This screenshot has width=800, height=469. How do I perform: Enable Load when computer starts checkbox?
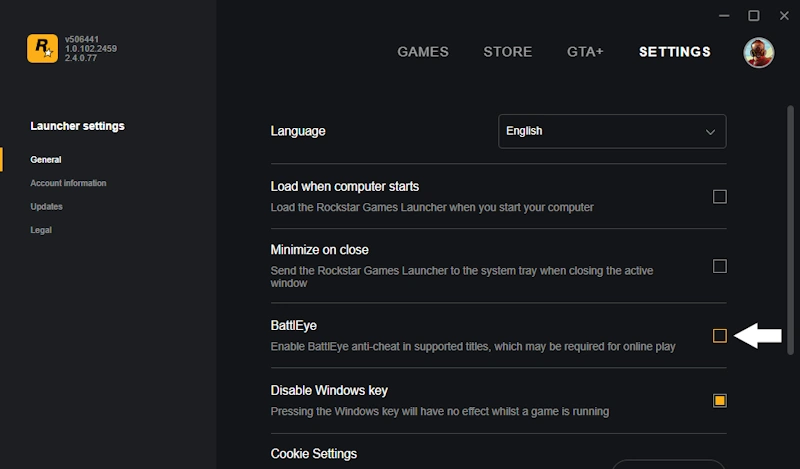(x=719, y=196)
